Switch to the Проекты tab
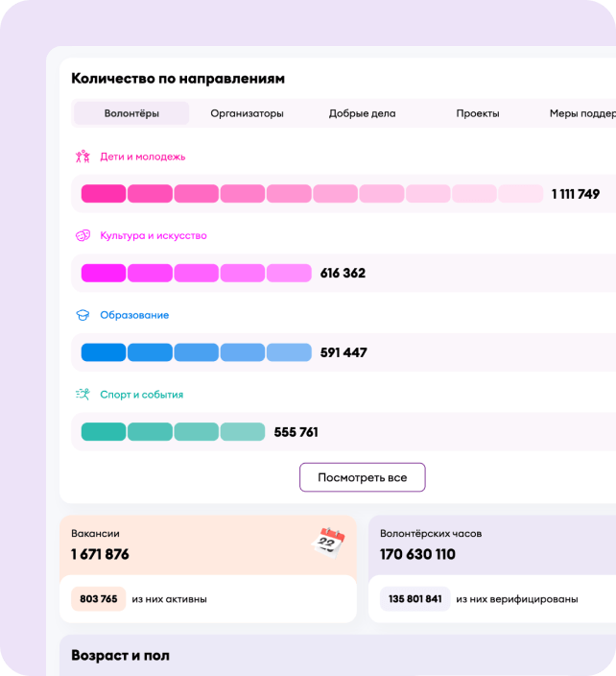This screenshot has height=676, width=616. coord(477,113)
